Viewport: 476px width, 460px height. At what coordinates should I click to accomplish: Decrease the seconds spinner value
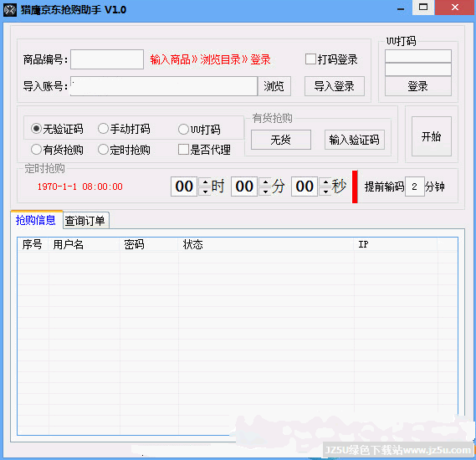coord(325,192)
